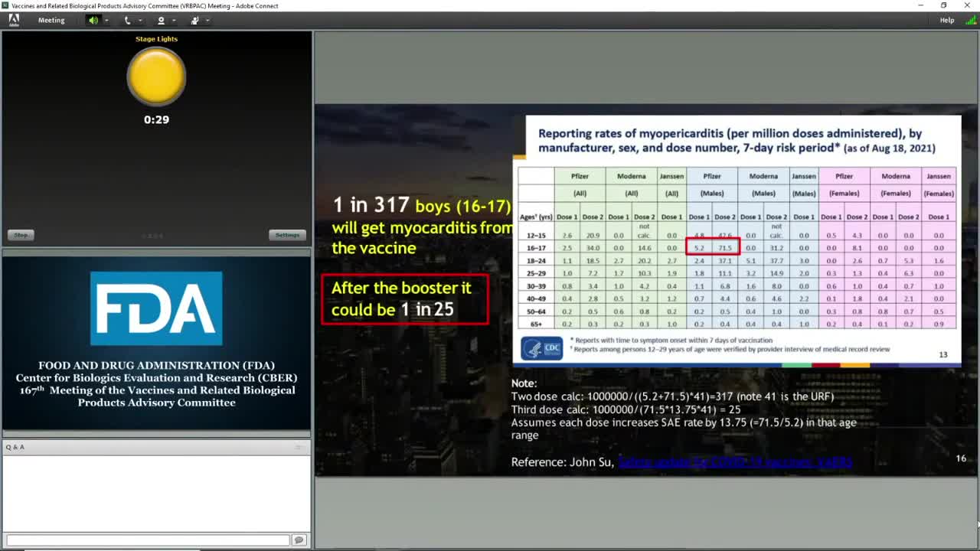
Task: Restore down the Adobe Connect window
Action: pos(943,5)
